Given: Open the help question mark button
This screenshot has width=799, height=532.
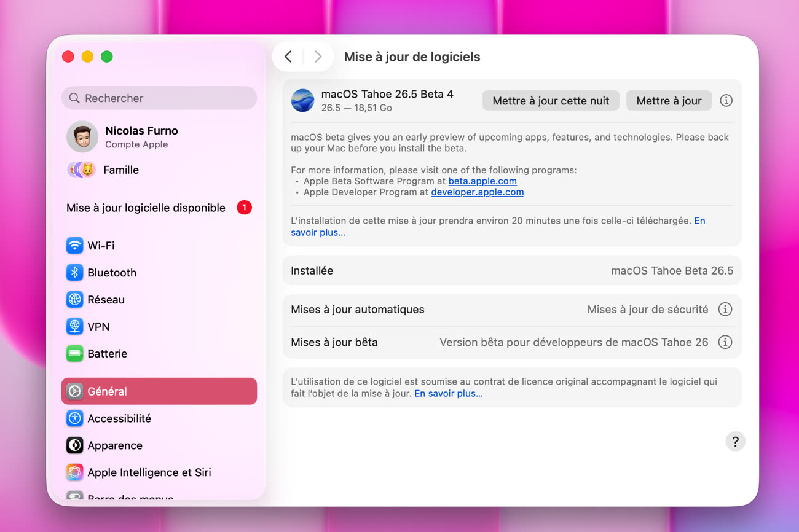Looking at the screenshot, I should (x=735, y=442).
